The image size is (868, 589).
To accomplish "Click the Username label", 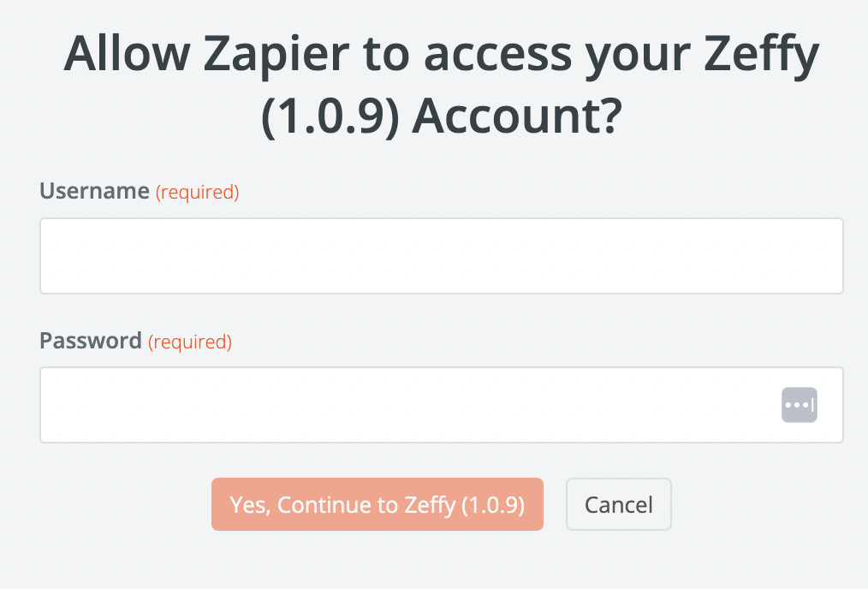I will [x=94, y=191].
